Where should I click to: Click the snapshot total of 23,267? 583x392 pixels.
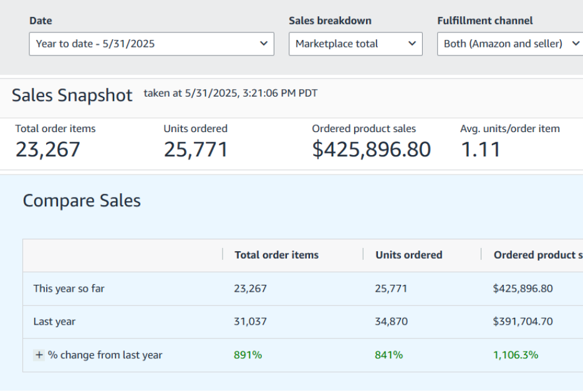(48, 150)
